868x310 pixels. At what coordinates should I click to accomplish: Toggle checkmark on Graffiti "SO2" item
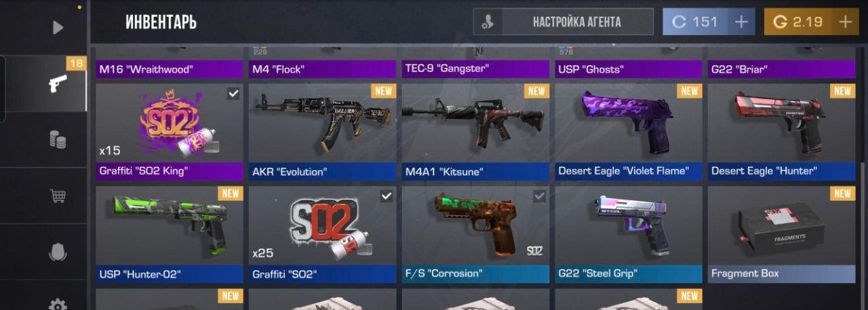coord(387,196)
